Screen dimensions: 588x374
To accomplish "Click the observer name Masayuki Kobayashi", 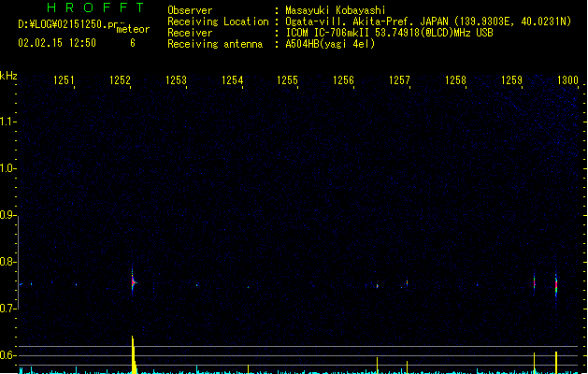I will pos(336,10).
